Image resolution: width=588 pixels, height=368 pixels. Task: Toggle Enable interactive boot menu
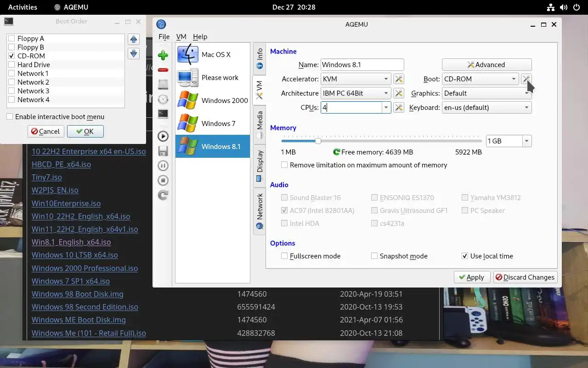click(x=10, y=117)
